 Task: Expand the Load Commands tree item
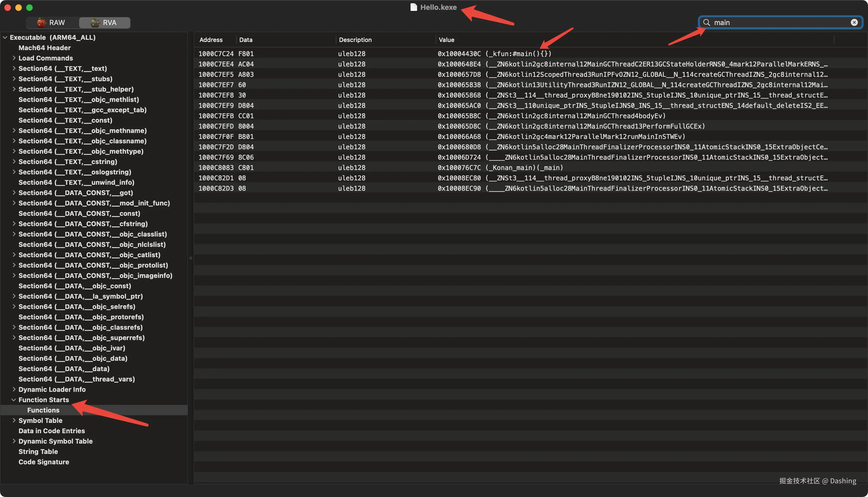pos(14,58)
